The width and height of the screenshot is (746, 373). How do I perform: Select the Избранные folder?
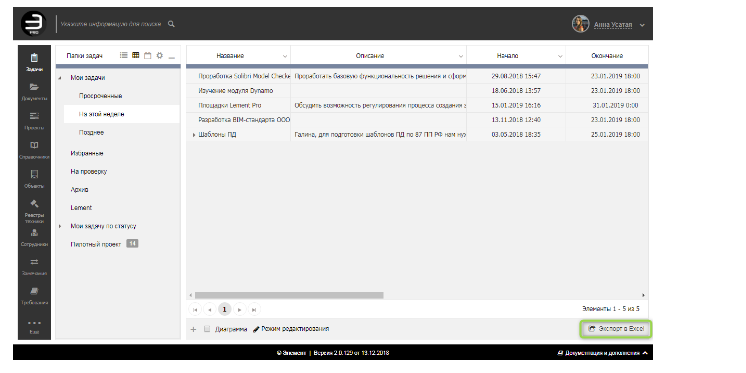(x=87, y=153)
